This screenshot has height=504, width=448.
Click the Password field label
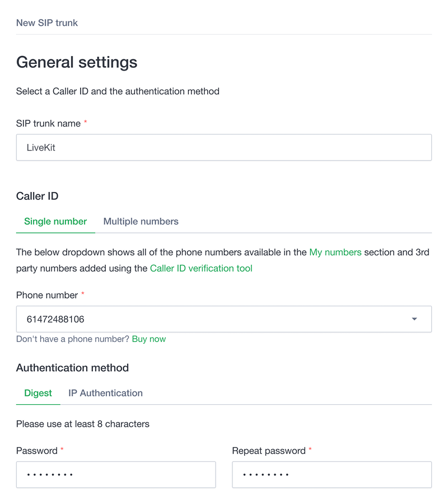click(36, 451)
